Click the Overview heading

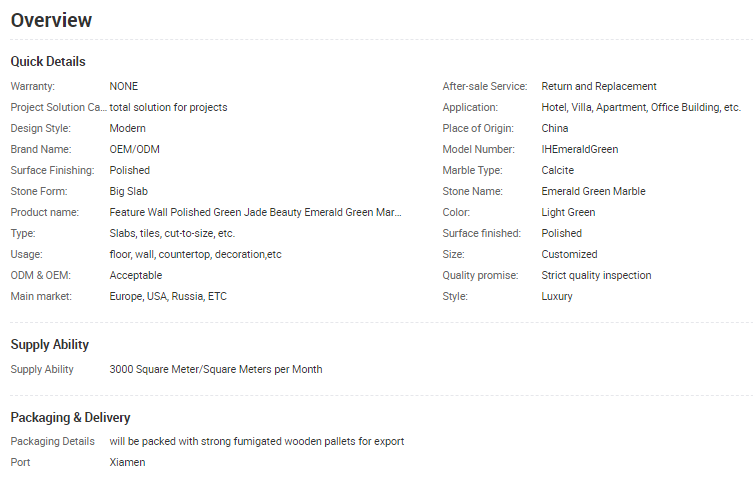coord(52,20)
